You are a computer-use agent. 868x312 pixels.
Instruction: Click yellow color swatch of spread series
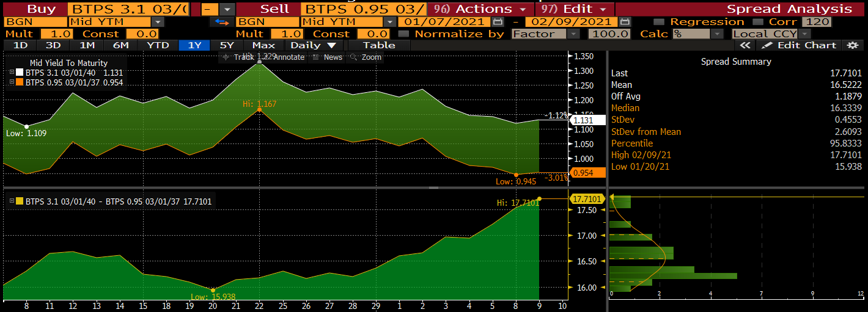pyautogui.click(x=20, y=201)
